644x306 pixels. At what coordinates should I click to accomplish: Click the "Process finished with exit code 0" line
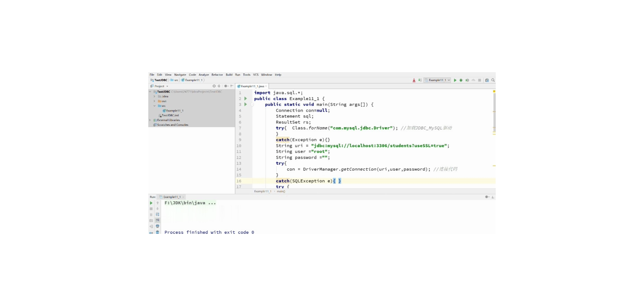tap(209, 232)
